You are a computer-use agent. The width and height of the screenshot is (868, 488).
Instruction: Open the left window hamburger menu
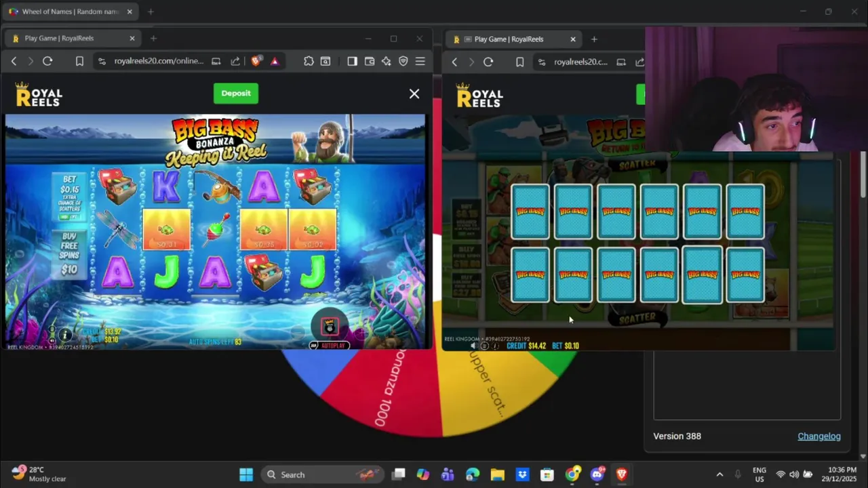click(420, 61)
